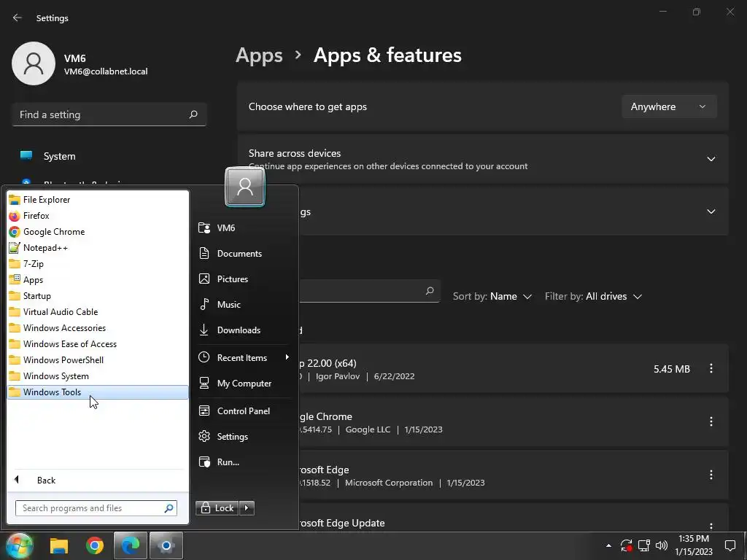Open the Apps folder in start menu

(x=98, y=280)
